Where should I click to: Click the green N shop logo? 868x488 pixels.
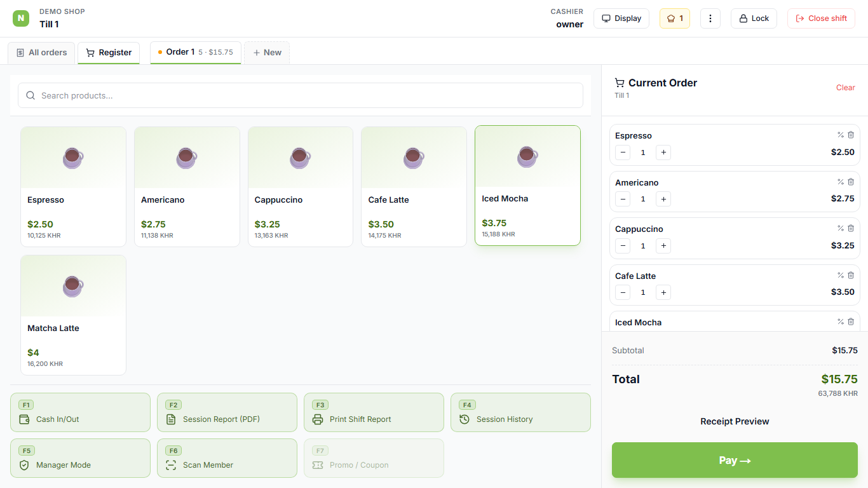pyautogui.click(x=21, y=18)
